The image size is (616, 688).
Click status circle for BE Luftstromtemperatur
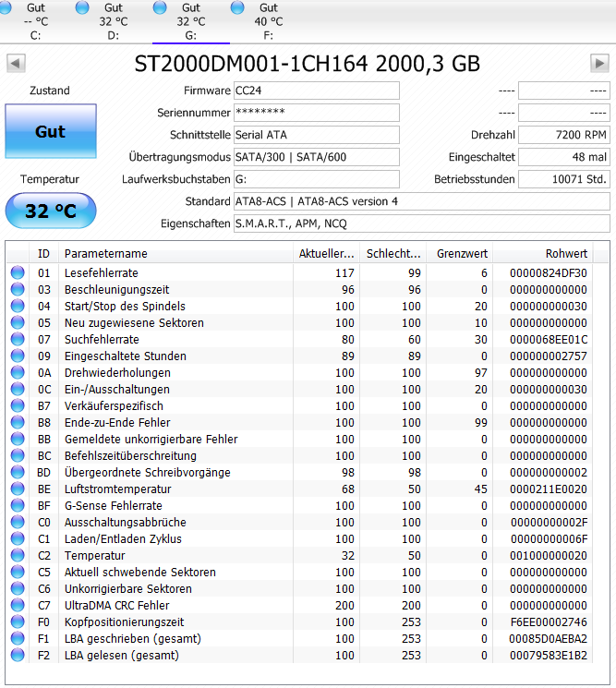pos(18,489)
